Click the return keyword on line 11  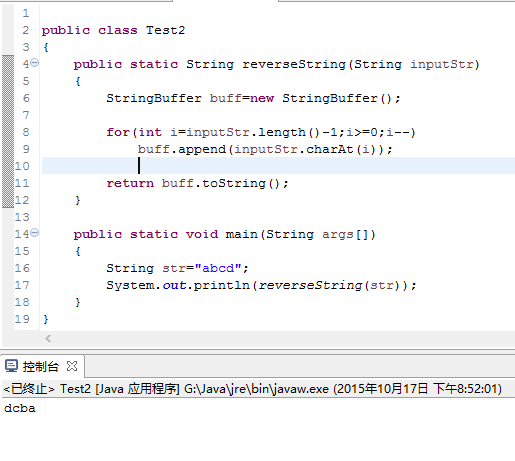point(130,183)
